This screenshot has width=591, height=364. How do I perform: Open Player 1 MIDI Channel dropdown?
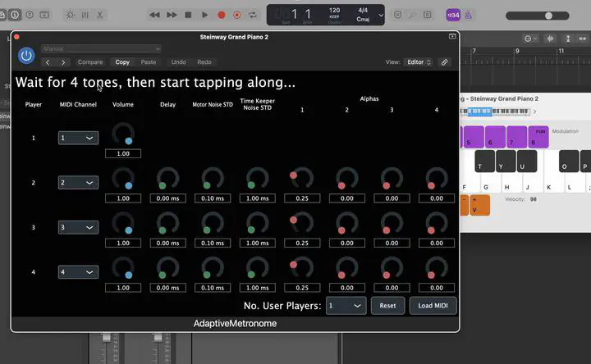coord(78,138)
